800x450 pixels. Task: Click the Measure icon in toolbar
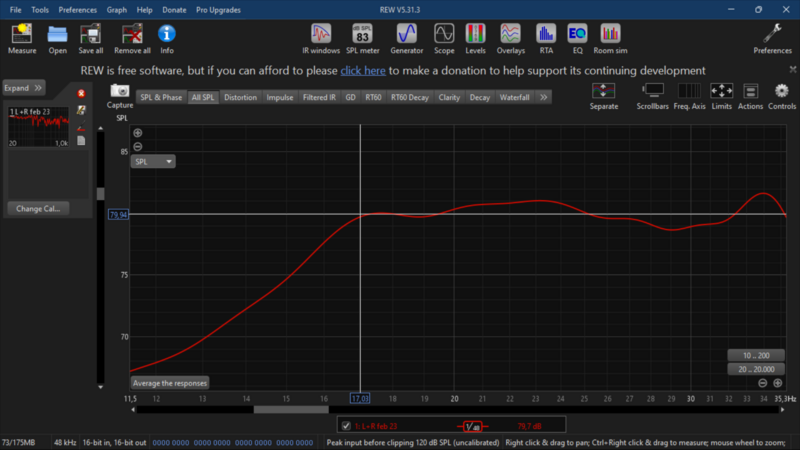tap(22, 38)
